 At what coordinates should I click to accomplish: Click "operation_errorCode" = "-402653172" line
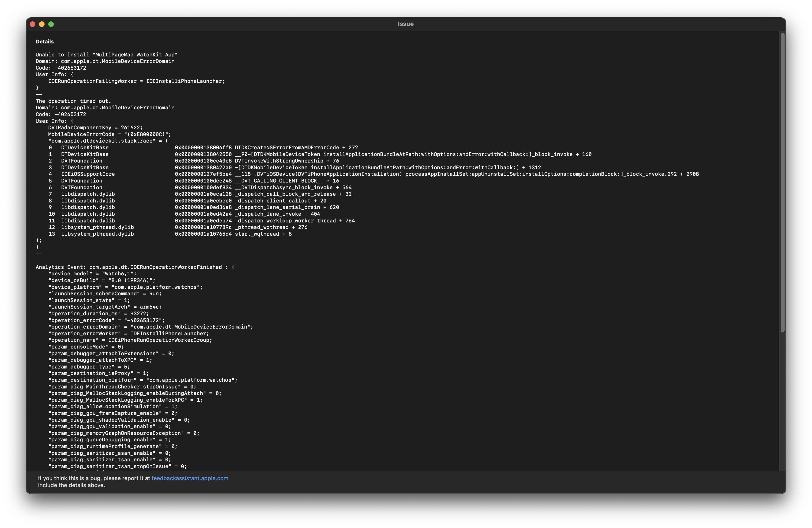click(x=107, y=320)
